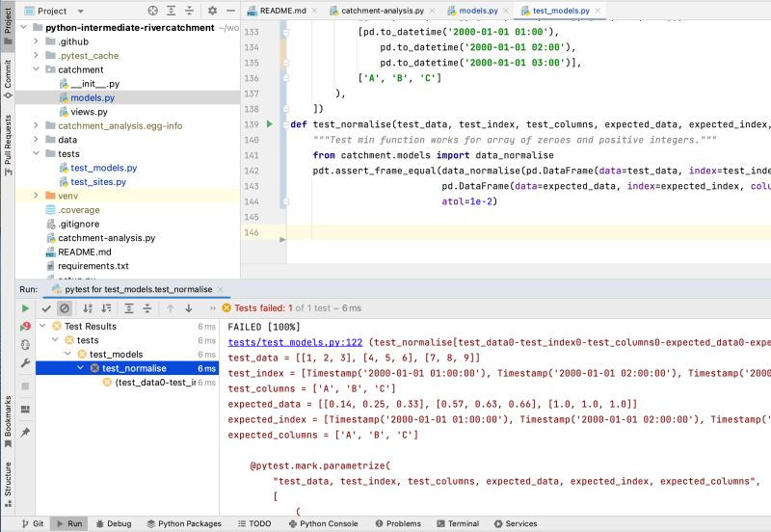Collapse test_models node in test tree
Image resolution: width=771 pixels, height=532 pixels.
point(67,354)
